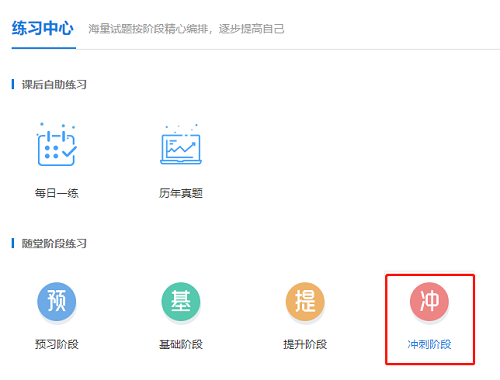Open the 提升阶段 link
The image size is (500, 380).
[305, 344]
